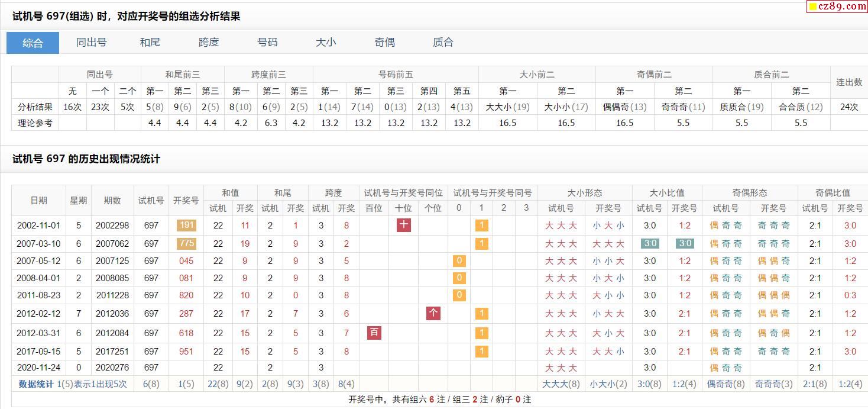Click the 开奖号 column header next to 试机号
The image size is (868, 409).
pos(186,201)
